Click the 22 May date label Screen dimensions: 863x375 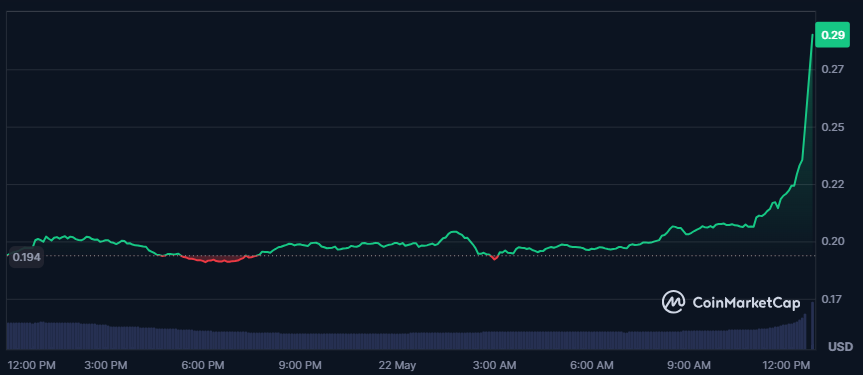coord(398,365)
